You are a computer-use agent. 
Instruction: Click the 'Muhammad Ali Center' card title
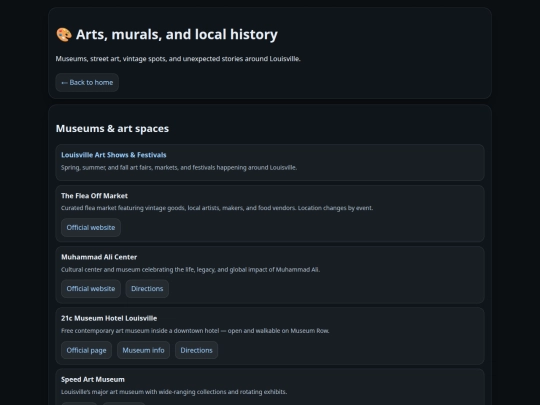[x=99, y=257]
